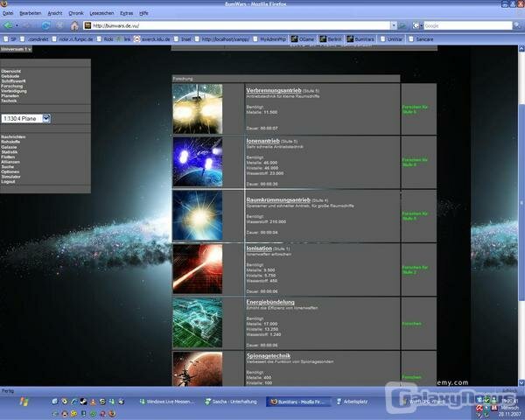Click green Forschen link for Ionisation
Image resolution: width=525 pixels, height=420 pixels.
[415, 270]
